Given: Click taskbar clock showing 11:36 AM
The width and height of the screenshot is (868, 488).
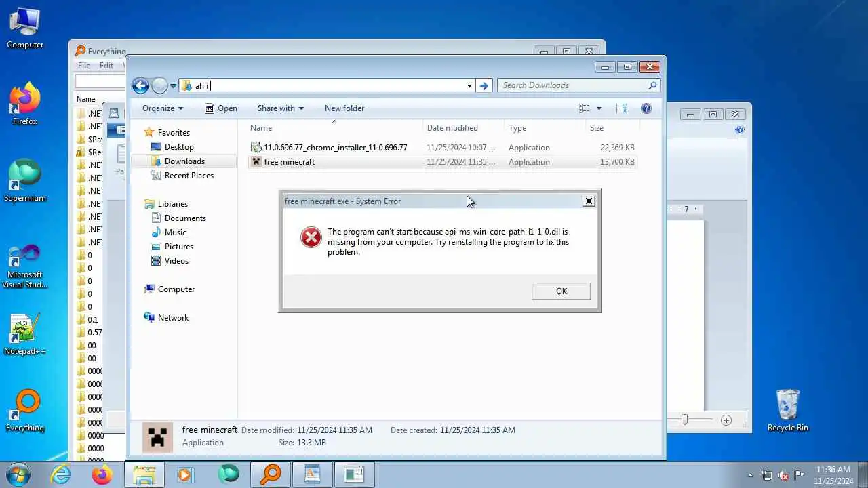Looking at the screenshot, I should click(833, 475).
